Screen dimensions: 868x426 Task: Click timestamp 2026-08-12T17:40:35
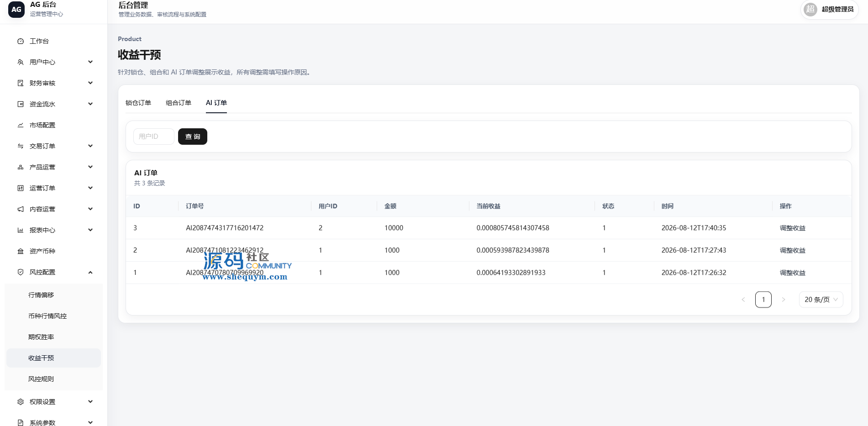click(x=694, y=228)
